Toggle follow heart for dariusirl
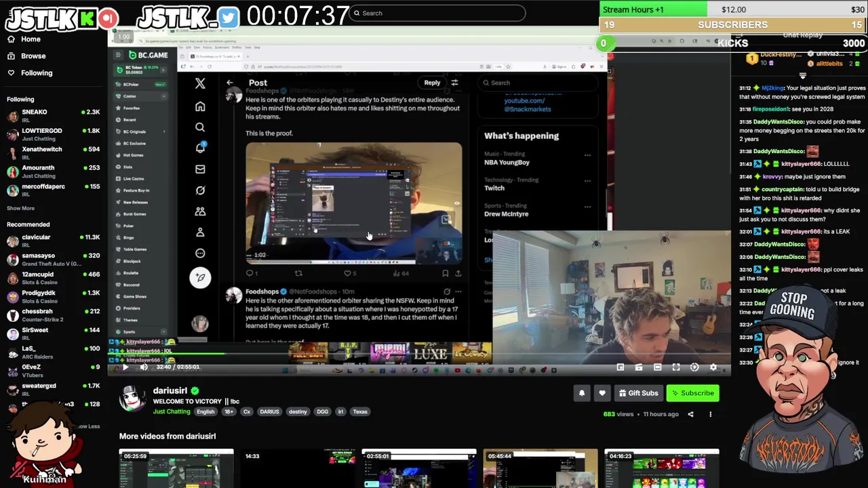 [x=602, y=393]
